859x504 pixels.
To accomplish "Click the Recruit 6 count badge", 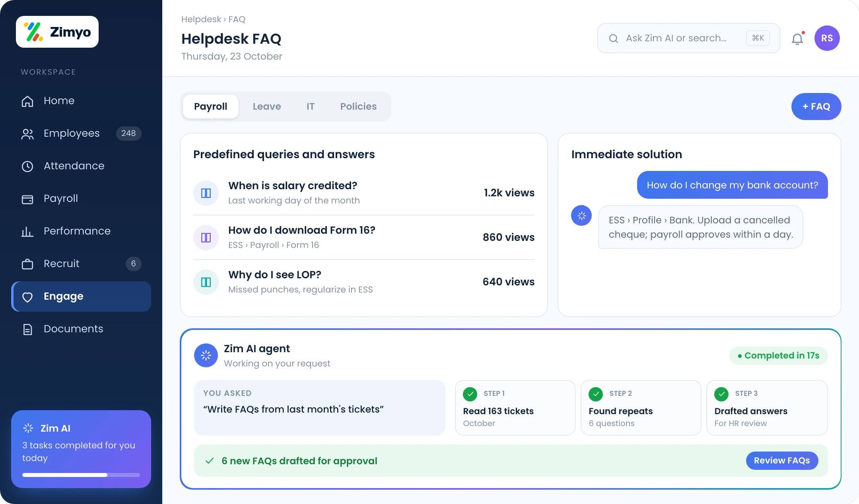I will click(x=134, y=264).
